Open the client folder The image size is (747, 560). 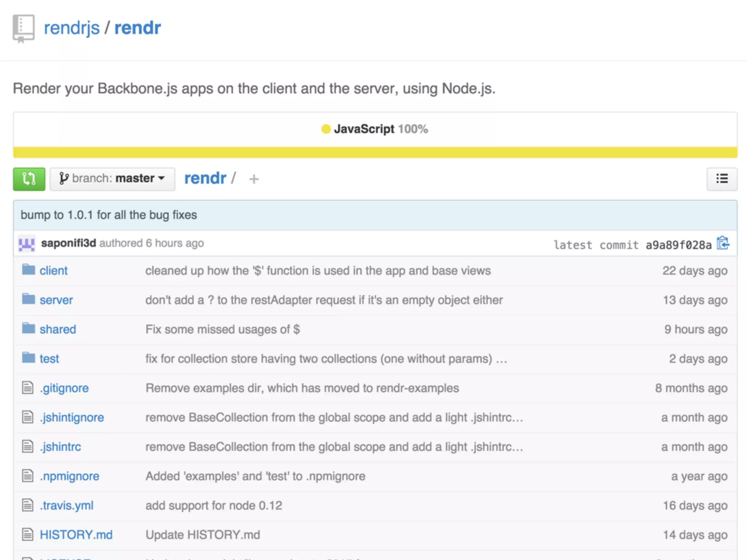pos(54,271)
